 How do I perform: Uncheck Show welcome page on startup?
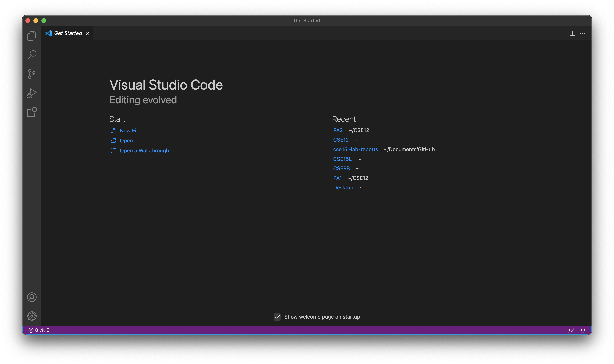(x=277, y=317)
